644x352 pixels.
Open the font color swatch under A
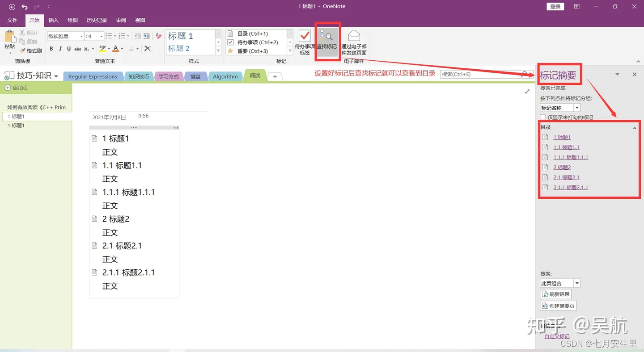[116, 50]
